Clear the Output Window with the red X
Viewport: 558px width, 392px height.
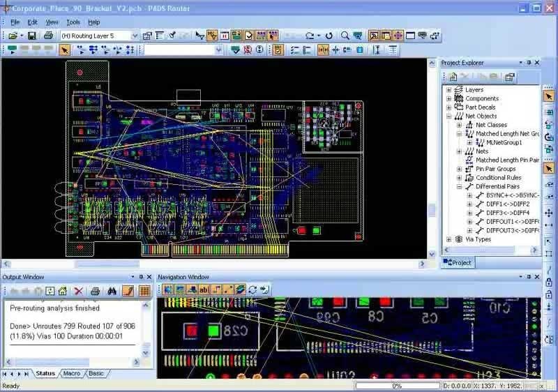coord(78,292)
